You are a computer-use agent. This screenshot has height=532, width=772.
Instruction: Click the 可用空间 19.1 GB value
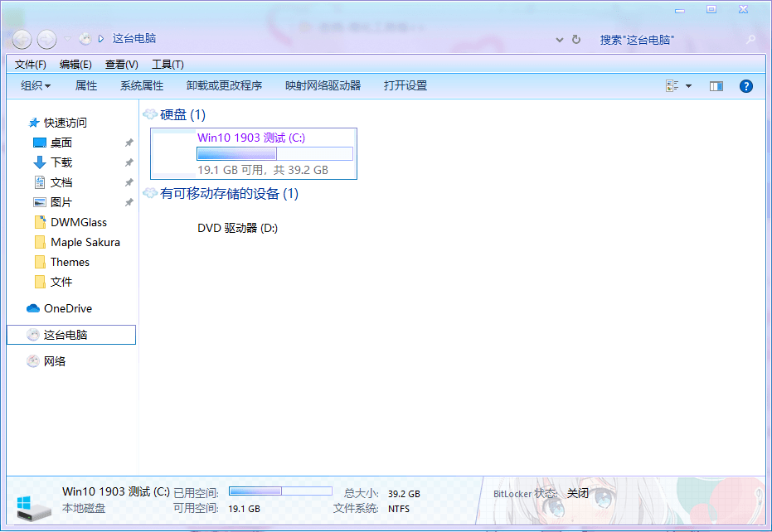(x=244, y=509)
